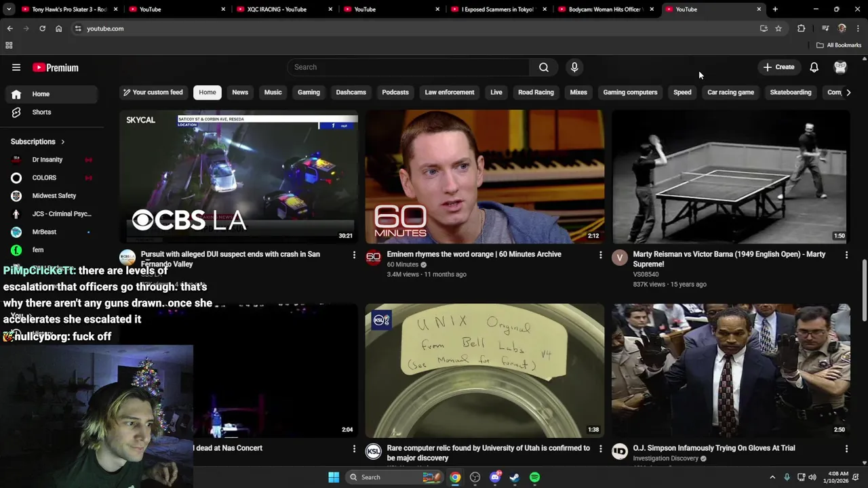Open menu for the CBS LA pursuit video
This screenshot has height=488, width=868.
353,255
